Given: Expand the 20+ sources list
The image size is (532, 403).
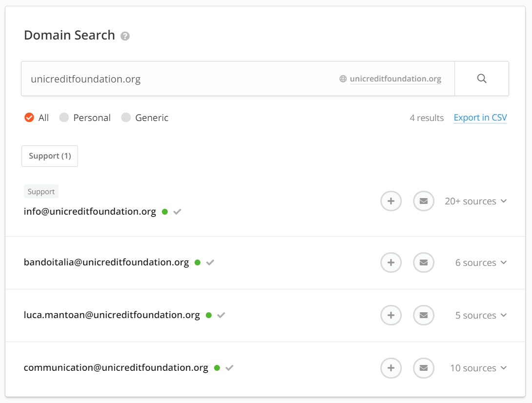Looking at the screenshot, I should 475,201.
